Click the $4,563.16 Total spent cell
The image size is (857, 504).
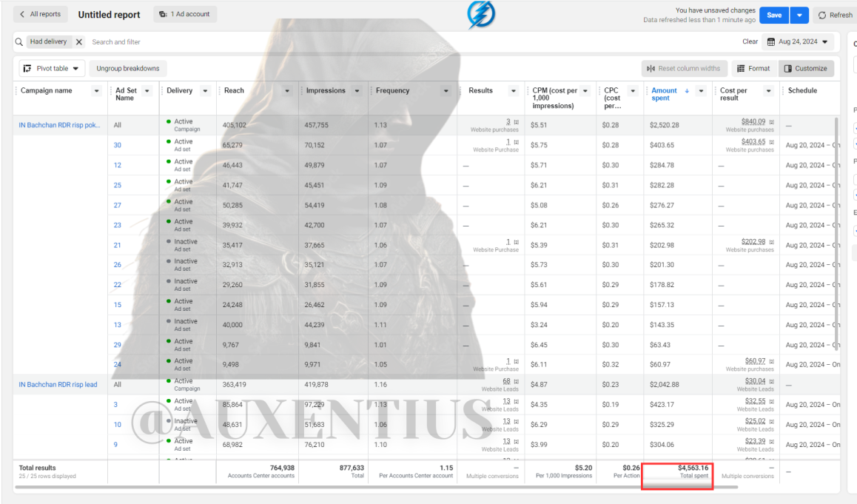(678, 471)
